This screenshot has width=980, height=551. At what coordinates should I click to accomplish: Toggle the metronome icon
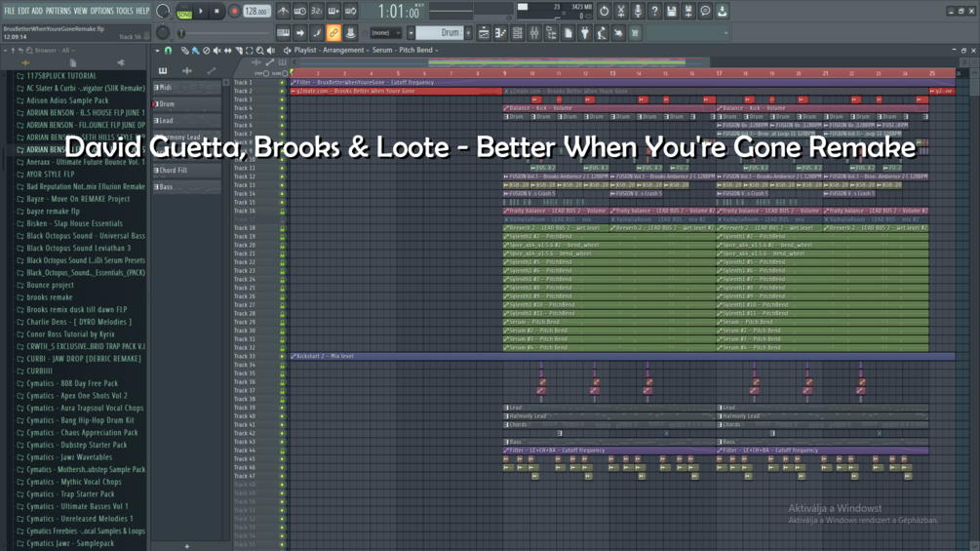click(x=283, y=11)
